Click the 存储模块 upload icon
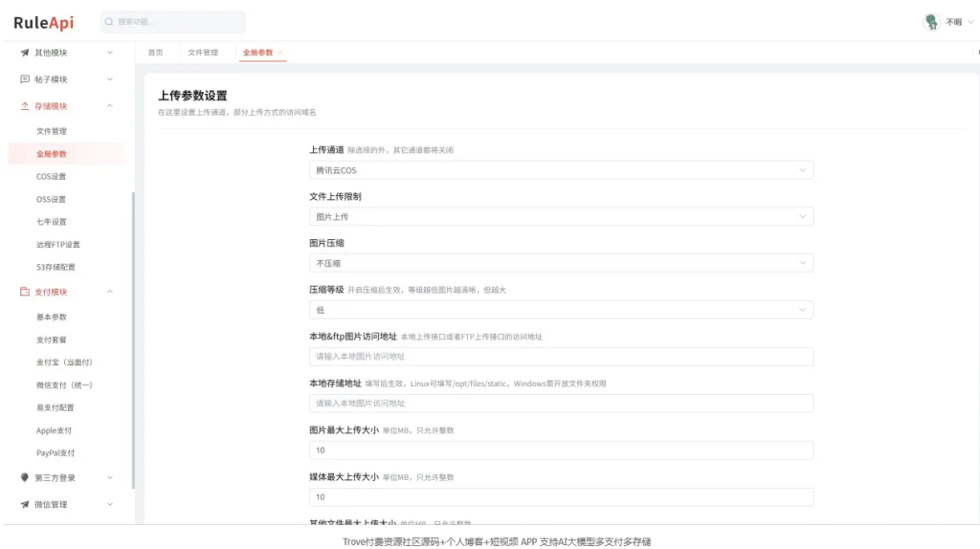980x549 pixels. 24,106
